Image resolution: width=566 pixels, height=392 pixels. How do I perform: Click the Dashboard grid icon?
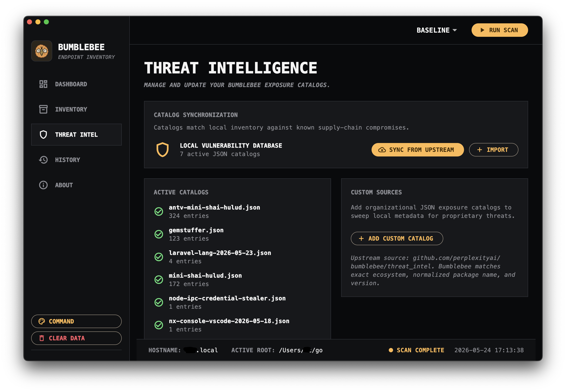click(x=43, y=84)
